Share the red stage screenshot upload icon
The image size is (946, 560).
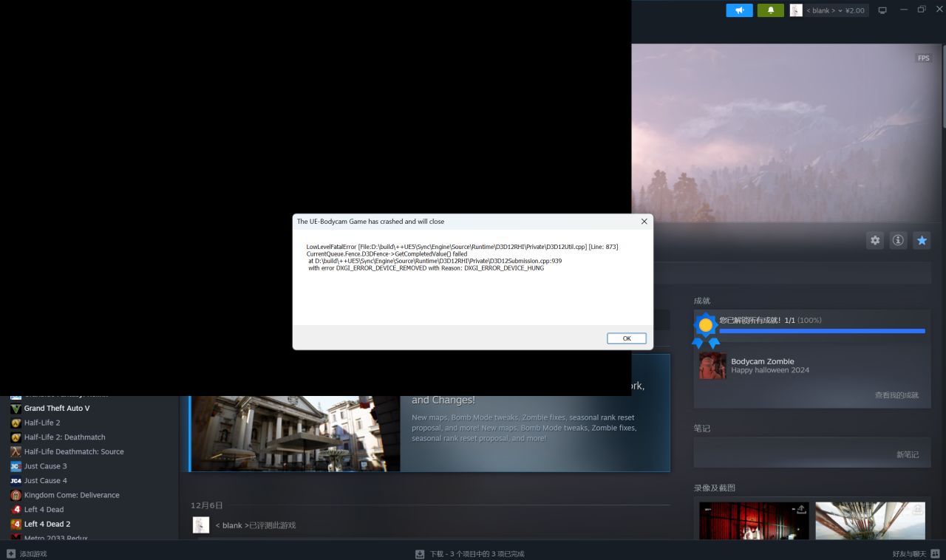tap(801, 509)
